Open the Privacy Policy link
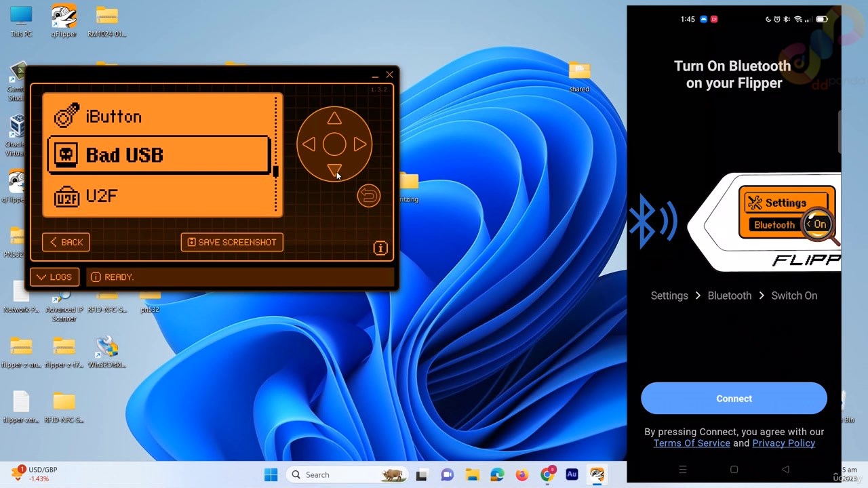Viewport: 868px width, 488px height. [783, 443]
